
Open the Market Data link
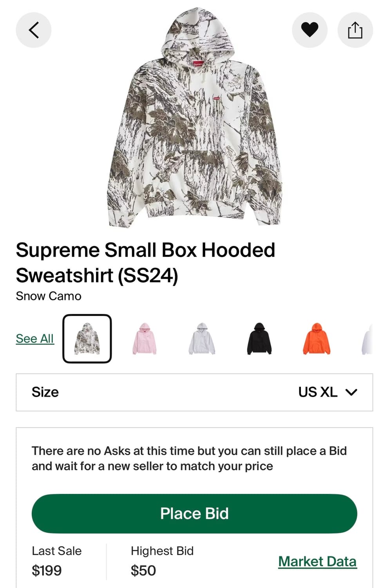[317, 562]
